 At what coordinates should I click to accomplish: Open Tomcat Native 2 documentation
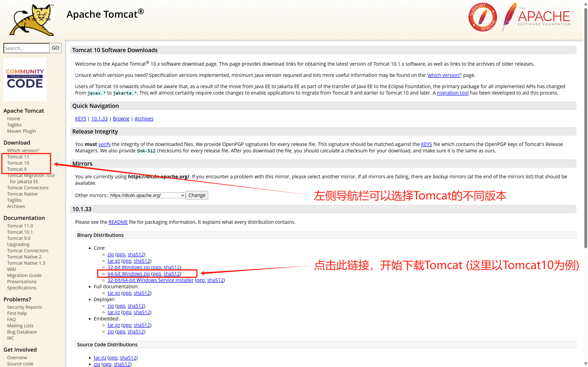[x=24, y=257]
